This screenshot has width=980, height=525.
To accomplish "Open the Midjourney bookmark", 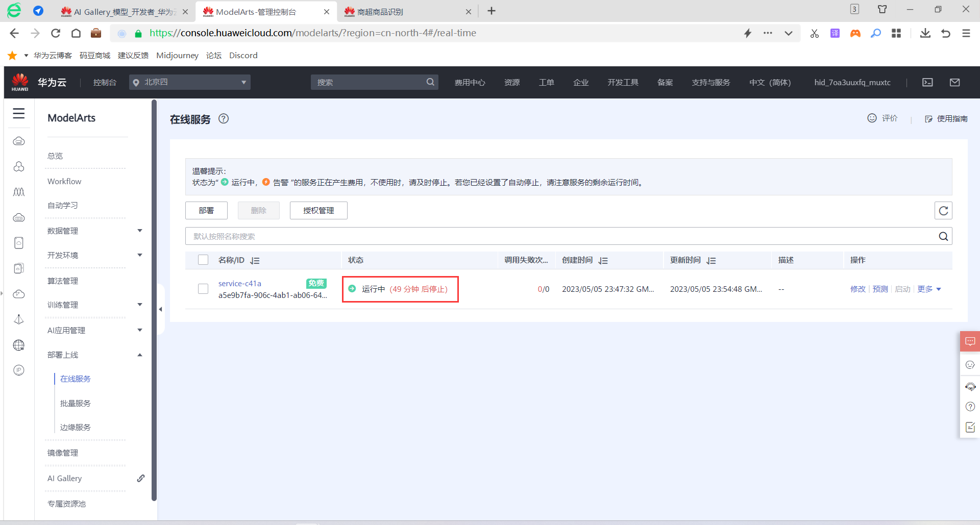I will [177, 55].
